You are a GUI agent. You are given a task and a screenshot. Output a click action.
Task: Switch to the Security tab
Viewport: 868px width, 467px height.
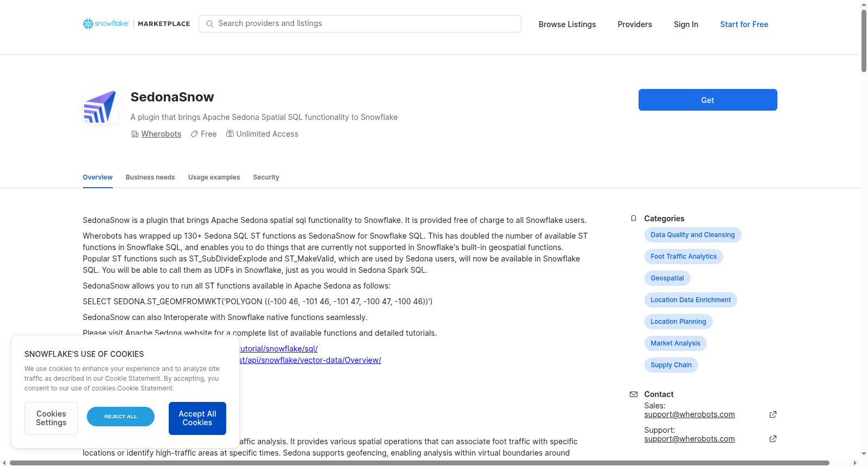click(266, 177)
